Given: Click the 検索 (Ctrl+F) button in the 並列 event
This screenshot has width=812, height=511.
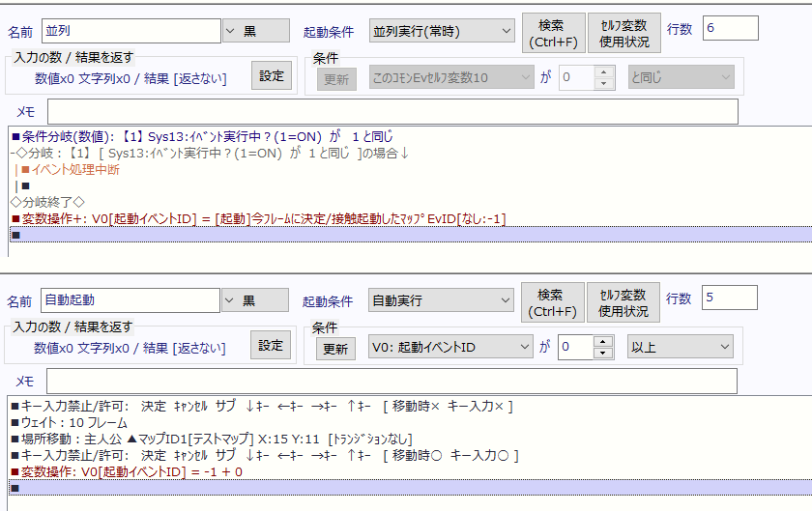Looking at the screenshot, I should 553,32.
